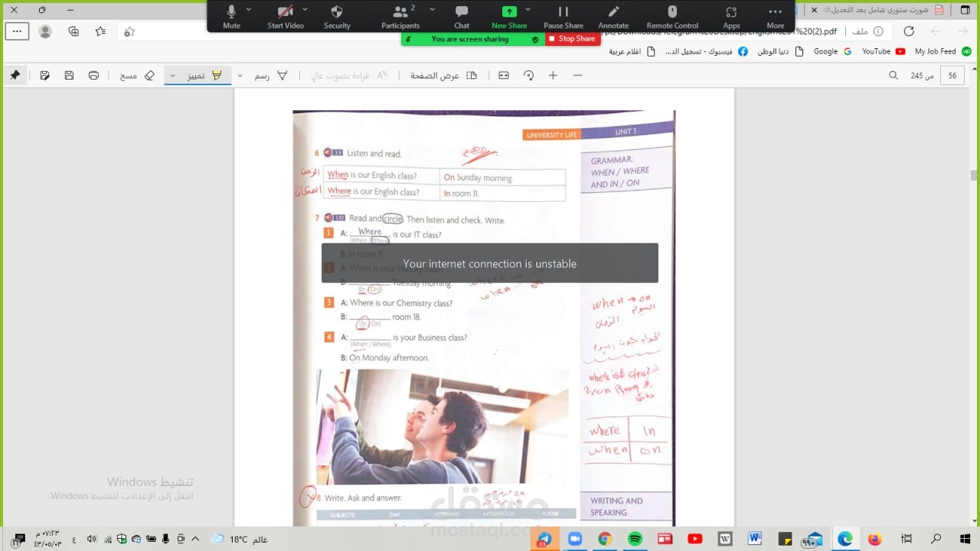The height and width of the screenshot is (551, 980).
Task: Expand video options arrow beside Start Video
Action: [305, 9]
